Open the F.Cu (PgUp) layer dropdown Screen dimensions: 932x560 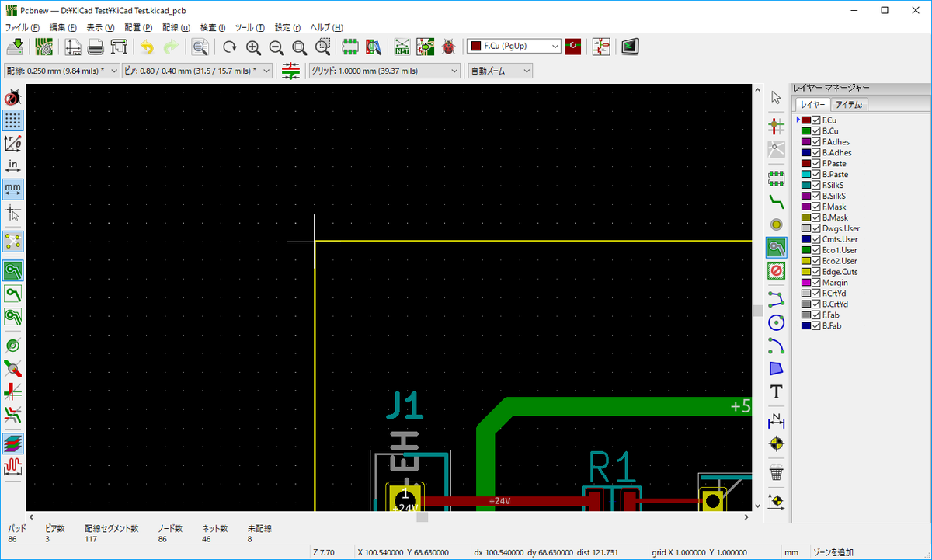(514, 47)
